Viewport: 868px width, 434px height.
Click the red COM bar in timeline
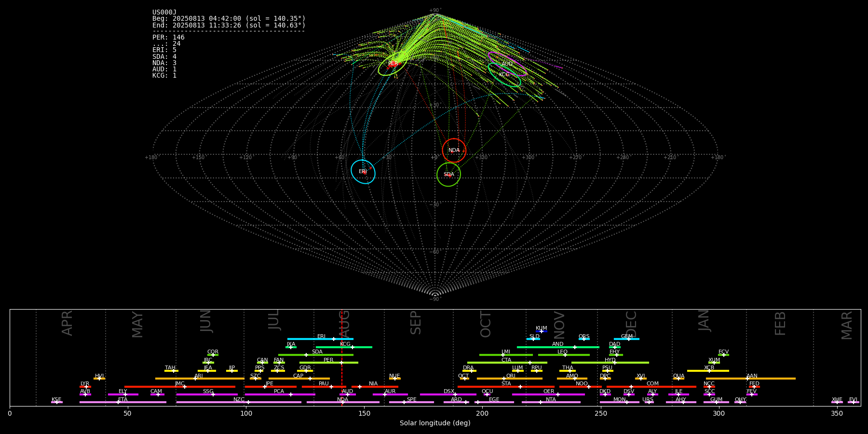(651, 386)
